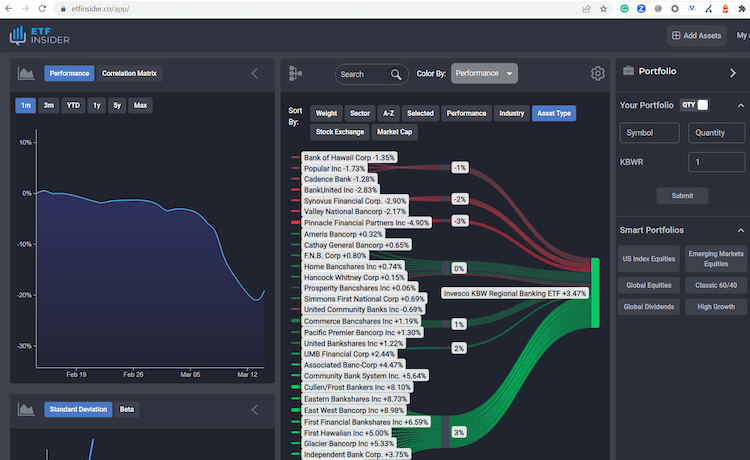Reload the page with the refresh icon
The width and height of the screenshot is (750, 460).
(x=42, y=9)
